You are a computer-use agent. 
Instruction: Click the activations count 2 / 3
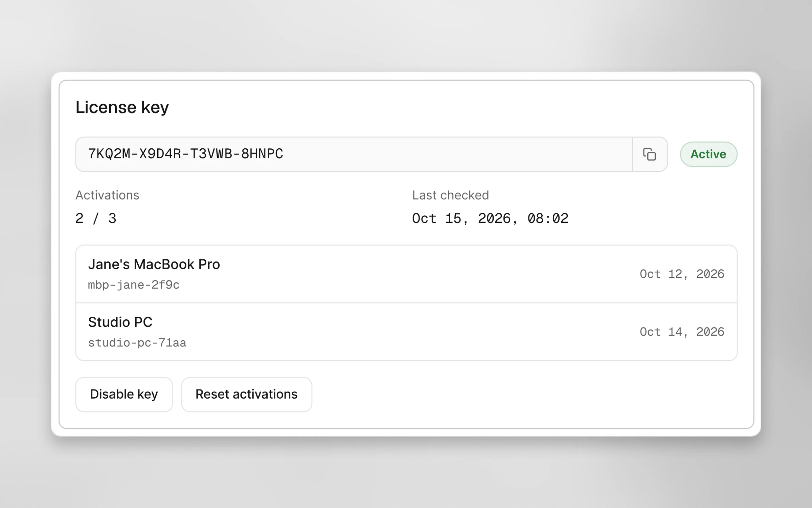click(96, 218)
